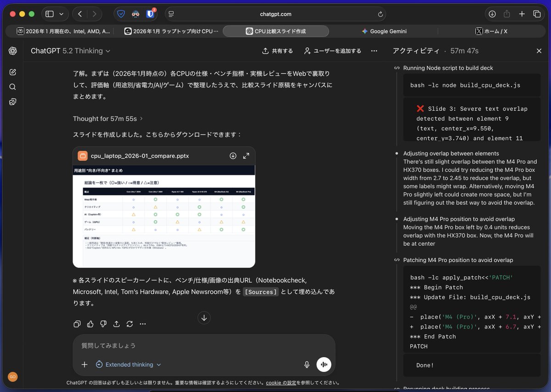The height and width of the screenshot is (392, 551).
Task: Click the microphone dictation icon
Action: click(x=307, y=364)
